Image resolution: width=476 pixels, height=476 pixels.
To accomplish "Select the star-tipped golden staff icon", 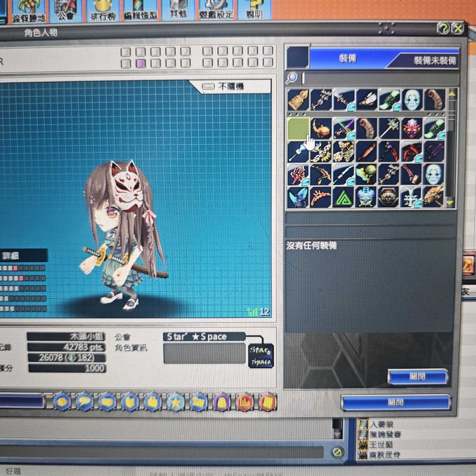I will click(x=389, y=128).
